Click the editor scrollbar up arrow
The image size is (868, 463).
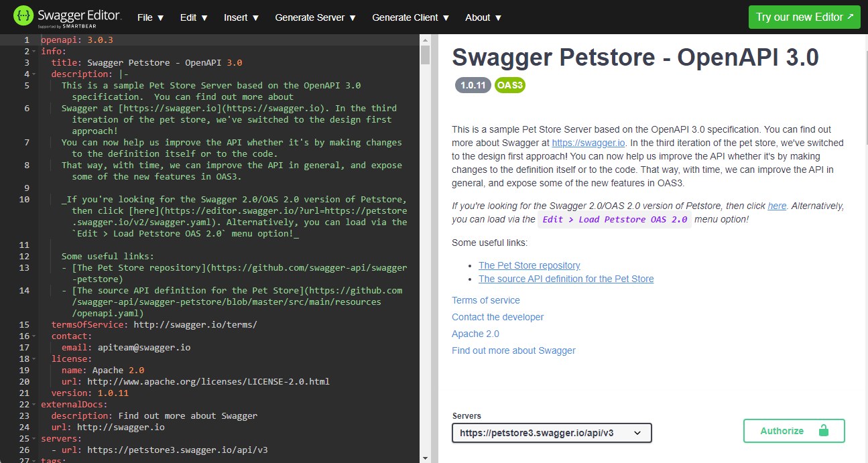(425, 40)
